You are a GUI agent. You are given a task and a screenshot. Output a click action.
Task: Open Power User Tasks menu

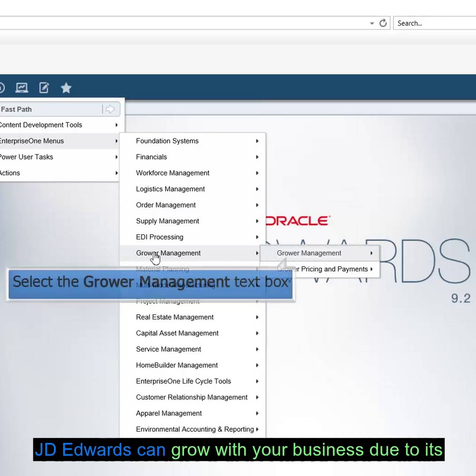click(x=59, y=157)
